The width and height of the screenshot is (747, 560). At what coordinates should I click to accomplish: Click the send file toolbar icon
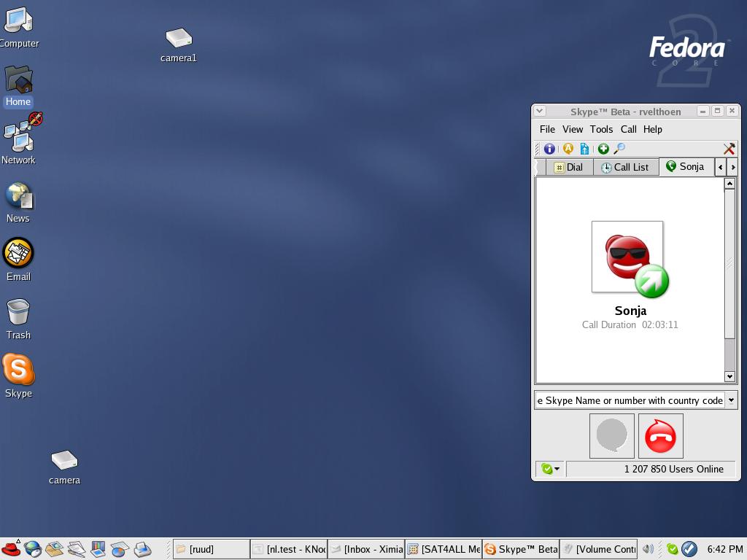tap(584, 149)
